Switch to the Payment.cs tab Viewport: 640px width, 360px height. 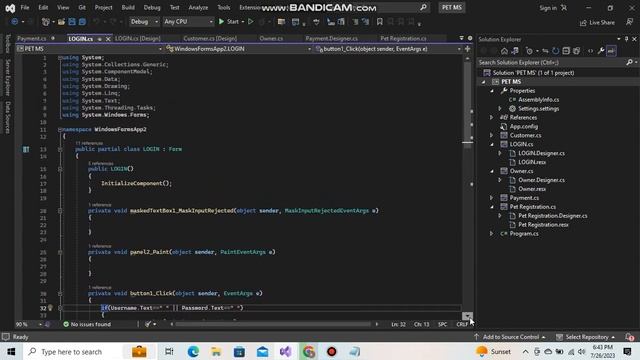(32, 38)
